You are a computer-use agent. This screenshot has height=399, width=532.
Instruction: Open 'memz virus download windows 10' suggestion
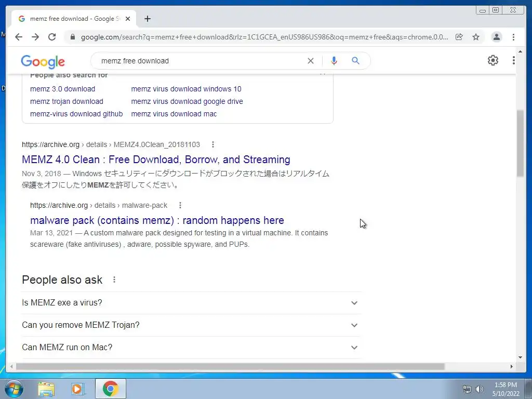tap(187, 89)
